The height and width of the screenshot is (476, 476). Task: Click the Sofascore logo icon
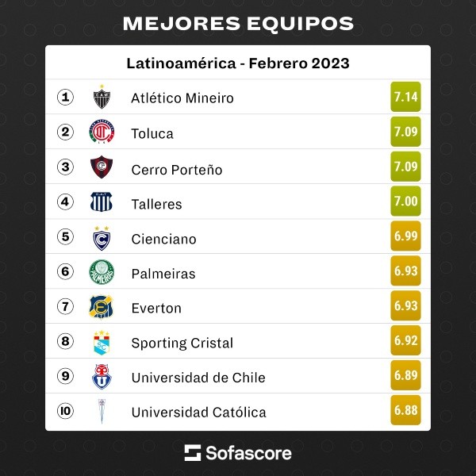[193, 453]
